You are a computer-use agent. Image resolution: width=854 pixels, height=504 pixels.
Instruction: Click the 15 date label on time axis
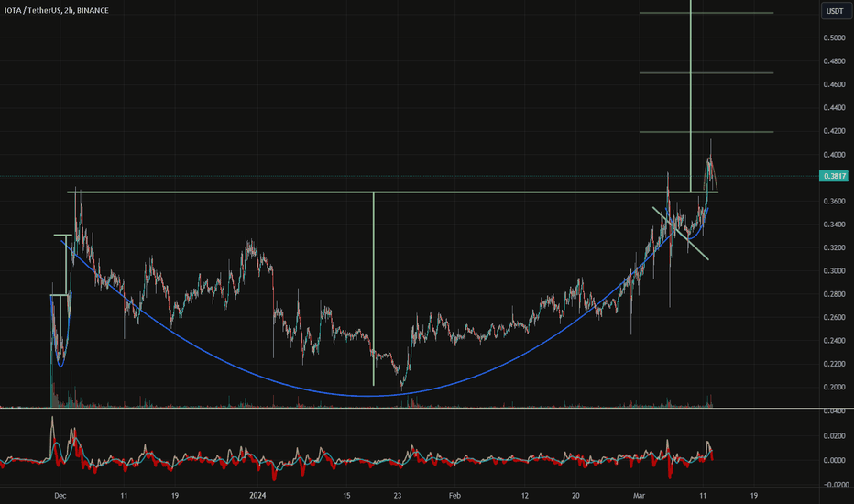pyautogui.click(x=346, y=495)
